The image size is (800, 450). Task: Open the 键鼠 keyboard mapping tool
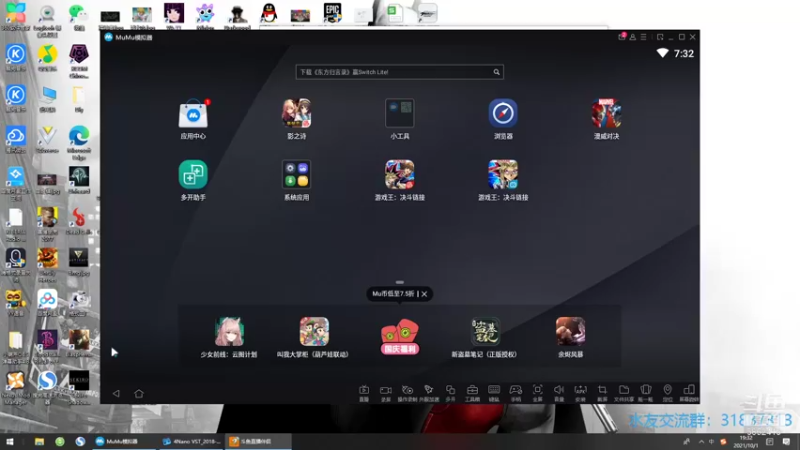(x=494, y=393)
